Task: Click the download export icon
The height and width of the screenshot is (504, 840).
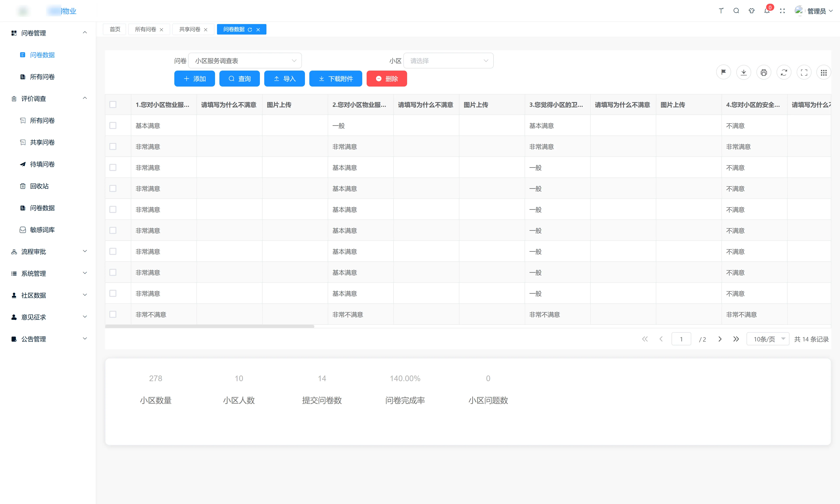Action: (744, 72)
